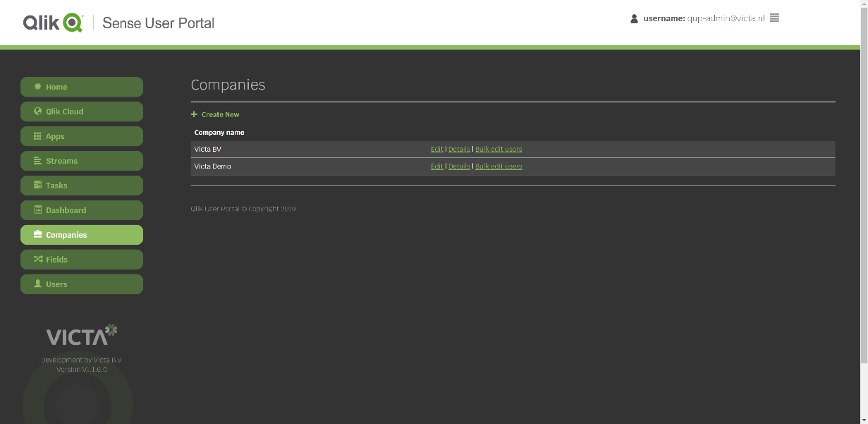The image size is (868, 424).
Task: Click the Tasks list icon
Action: tap(38, 186)
